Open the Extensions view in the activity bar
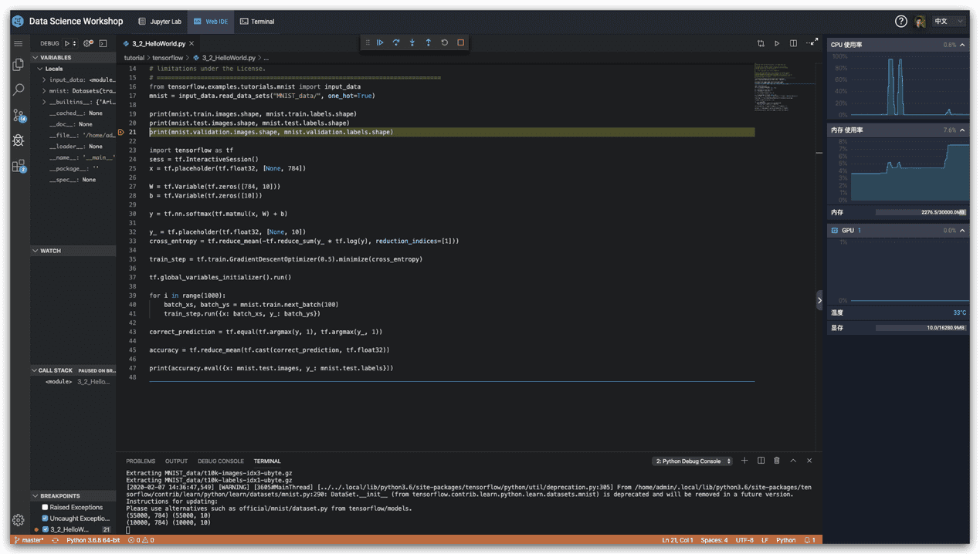Viewport: 980px width, 554px height. [x=19, y=166]
